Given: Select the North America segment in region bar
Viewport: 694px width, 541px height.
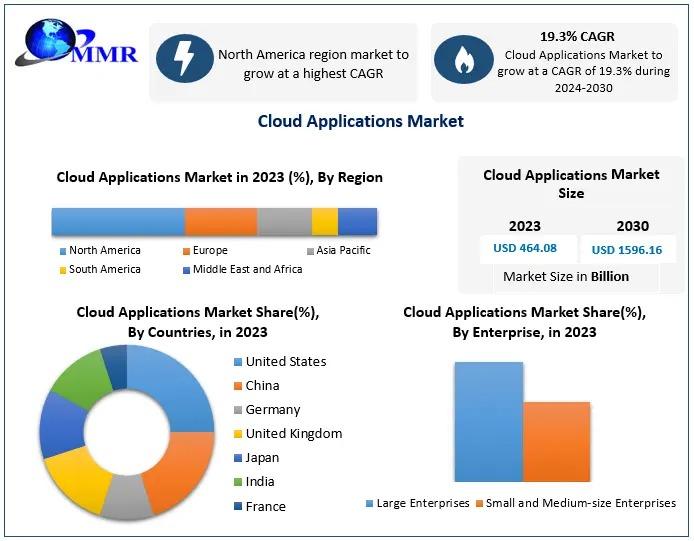Looking at the screenshot, I should pos(118,221).
